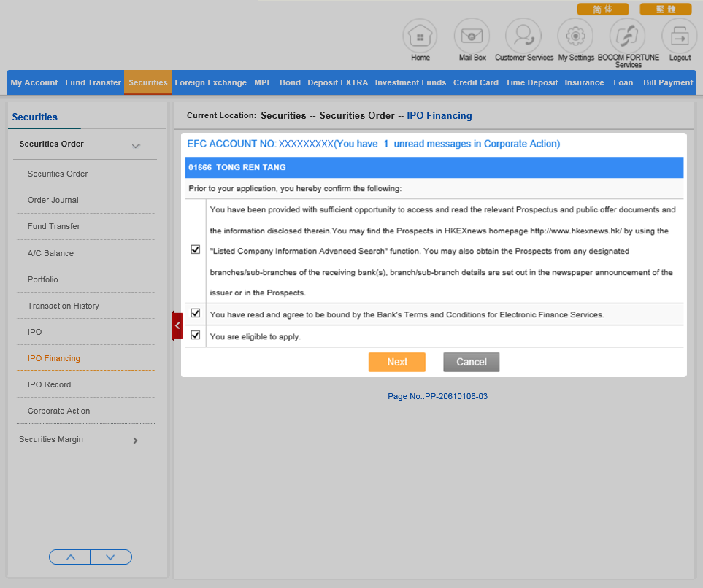Open the Mail Box icon

pyautogui.click(x=472, y=36)
